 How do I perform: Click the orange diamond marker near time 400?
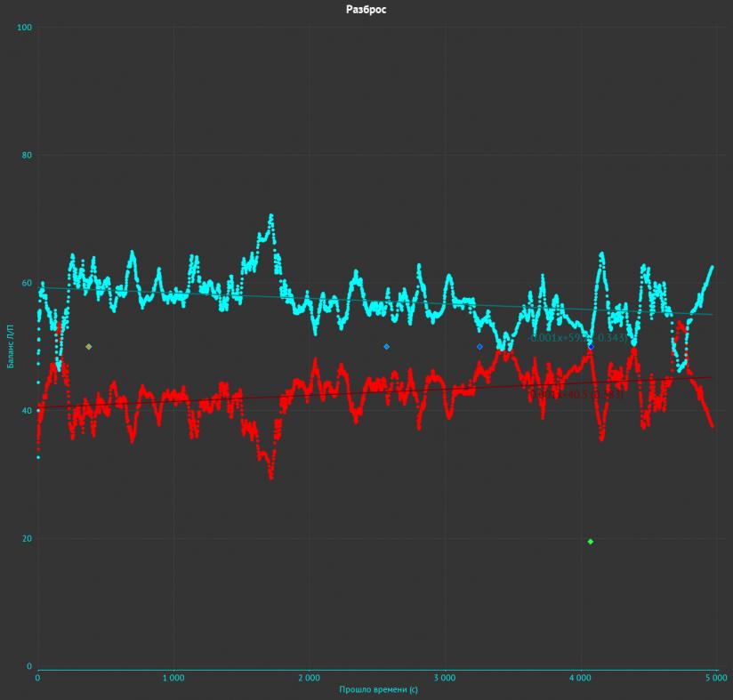coord(89,347)
